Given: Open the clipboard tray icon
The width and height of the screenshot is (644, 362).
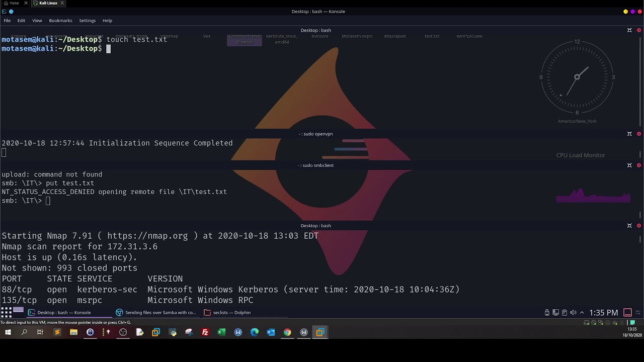Looking at the screenshot, I should [x=565, y=312].
